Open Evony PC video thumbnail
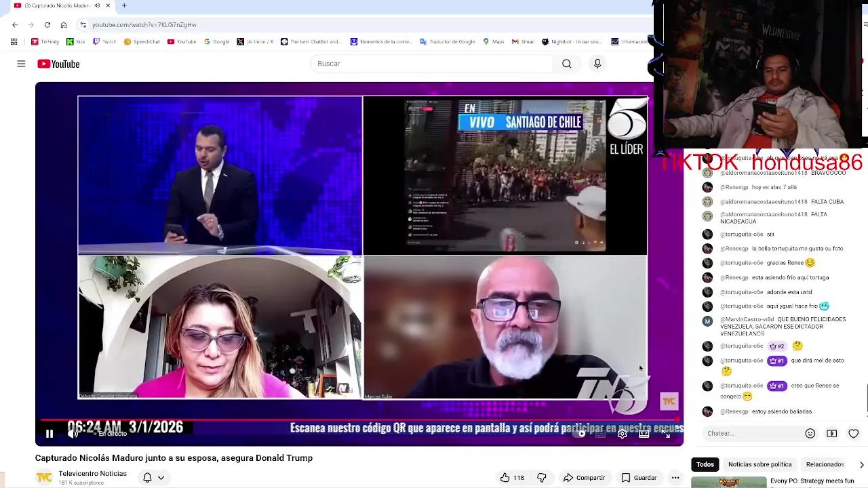The height and width of the screenshot is (488, 868). pyautogui.click(x=729, y=483)
